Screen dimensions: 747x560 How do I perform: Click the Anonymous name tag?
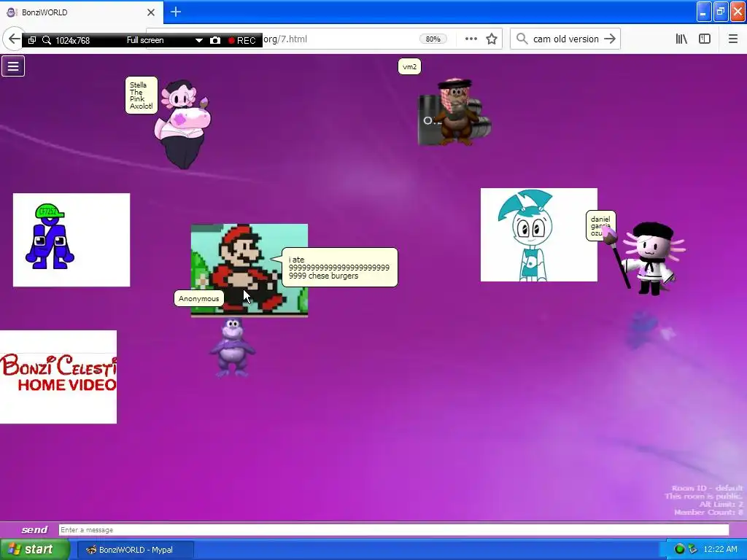[198, 298]
